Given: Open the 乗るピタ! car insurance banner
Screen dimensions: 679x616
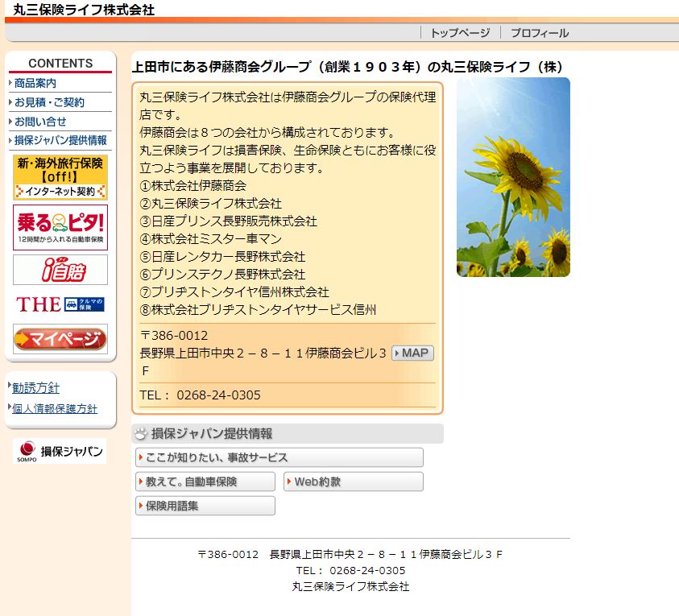Looking at the screenshot, I should pos(60,227).
